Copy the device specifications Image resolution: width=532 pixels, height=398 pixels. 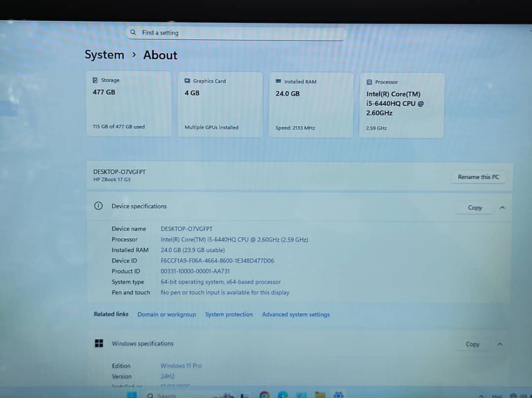[474, 207]
